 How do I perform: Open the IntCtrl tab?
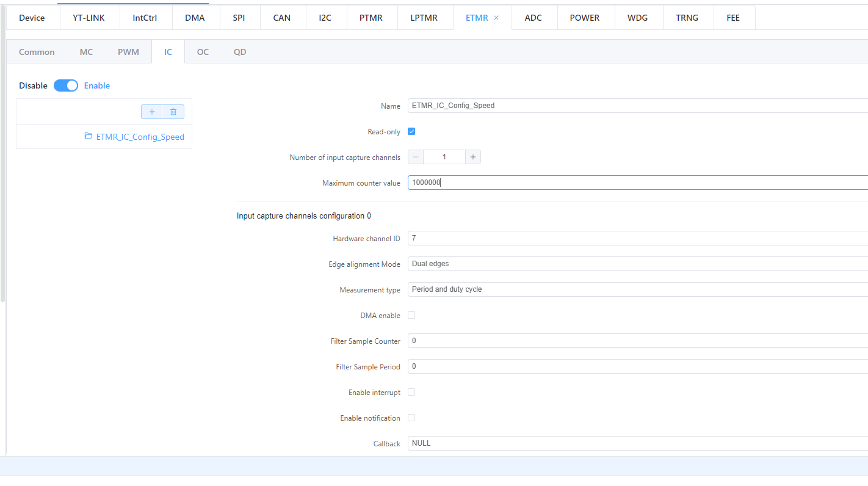[x=145, y=18]
